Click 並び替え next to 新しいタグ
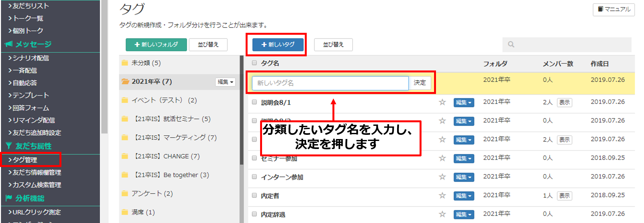This screenshot has width=644, height=223. click(333, 45)
